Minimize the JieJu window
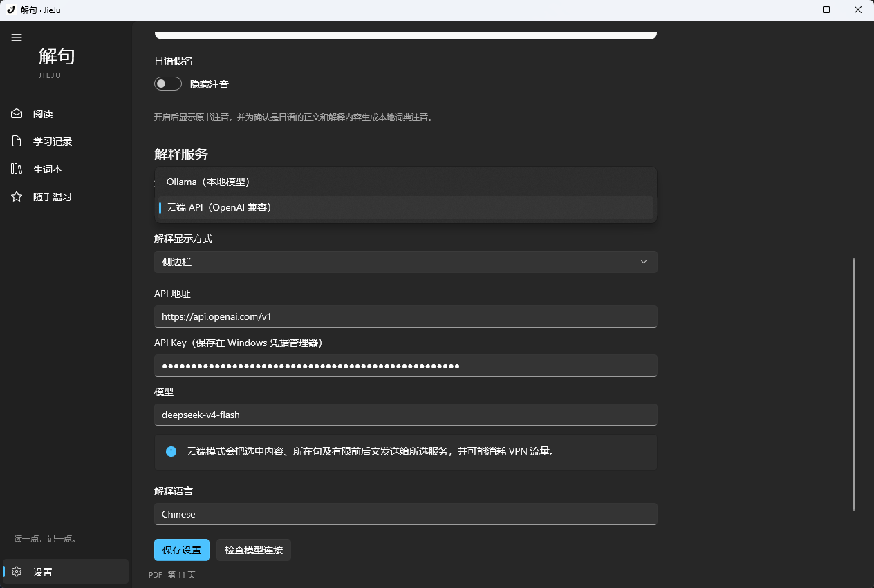The image size is (874, 588). [794, 10]
